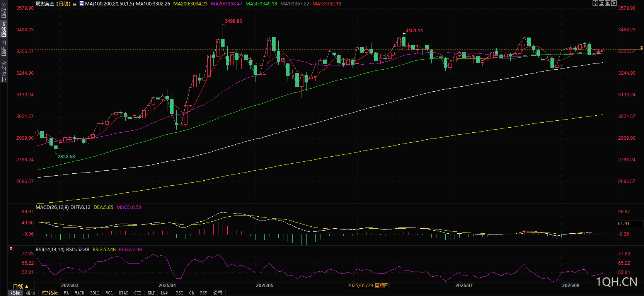Open 合约资料 in the sidebar
The height and width of the screenshot is (296, 644).
coord(3,71)
